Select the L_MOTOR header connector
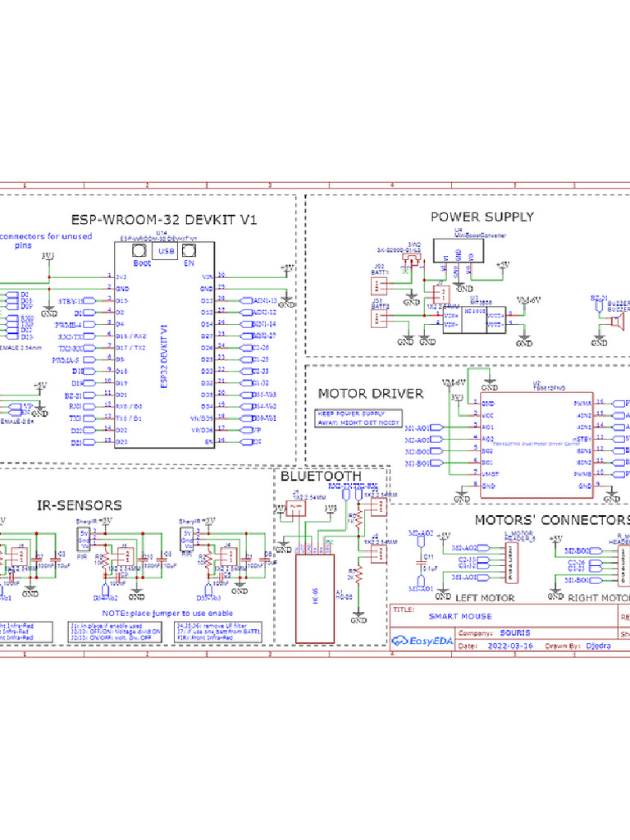Image resolution: width=630 pixels, height=840 pixels. [512, 563]
